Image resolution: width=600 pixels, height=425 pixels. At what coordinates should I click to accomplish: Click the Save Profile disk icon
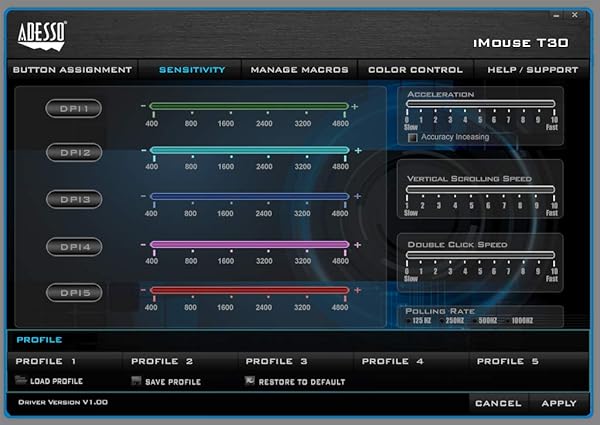(x=136, y=381)
